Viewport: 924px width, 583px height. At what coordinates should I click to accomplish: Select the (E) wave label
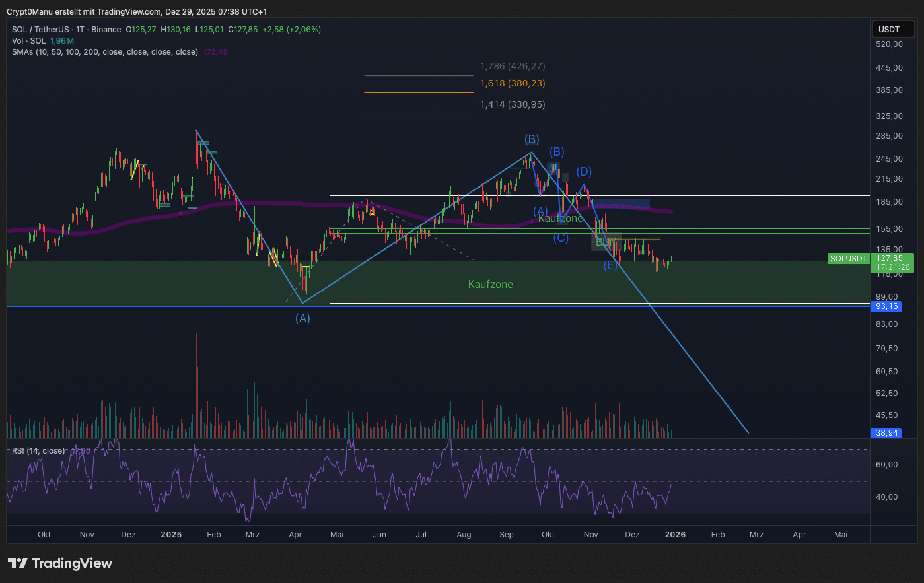[x=610, y=265]
